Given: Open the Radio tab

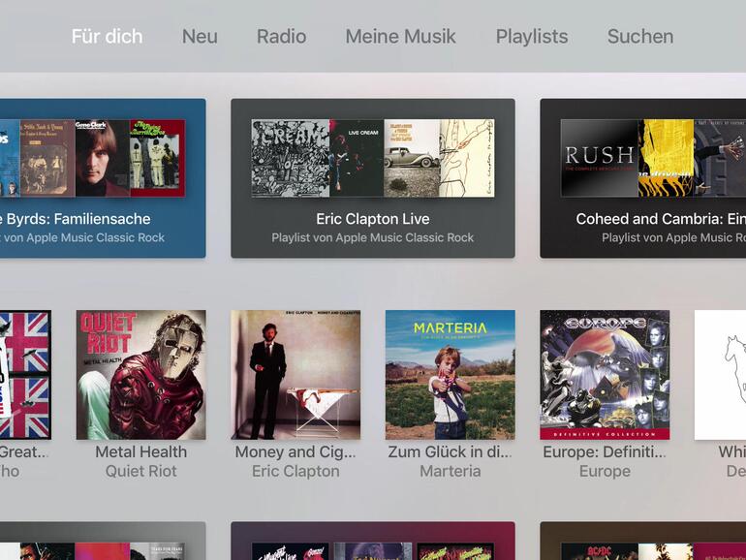Looking at the screenshot, I should pyautogui.click(x=281, y=37).
